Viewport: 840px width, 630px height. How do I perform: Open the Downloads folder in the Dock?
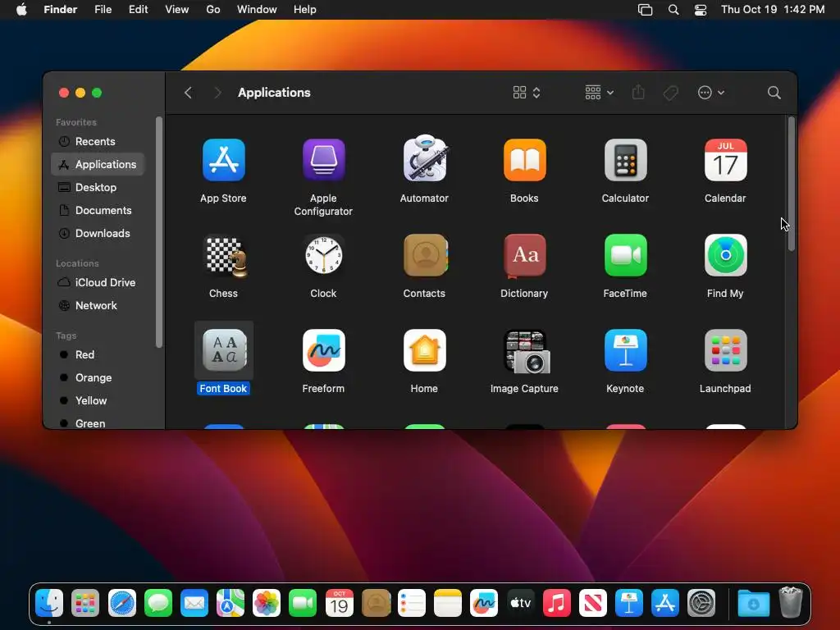point(753,604)
